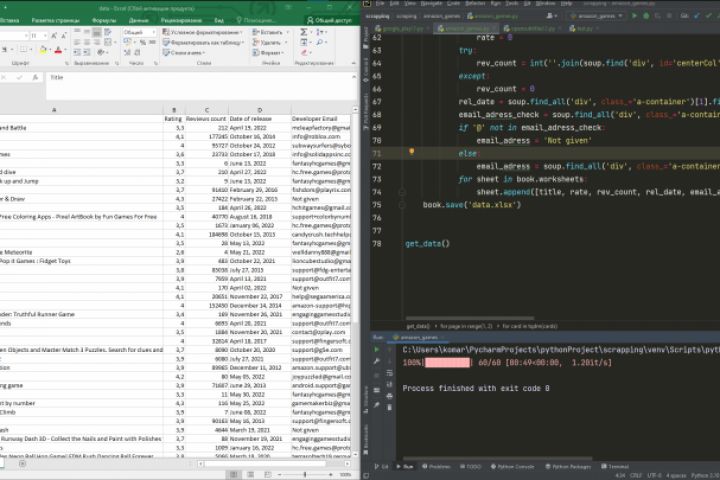Click yellow fill color swatch in Excel

click(x=43, y=50)
